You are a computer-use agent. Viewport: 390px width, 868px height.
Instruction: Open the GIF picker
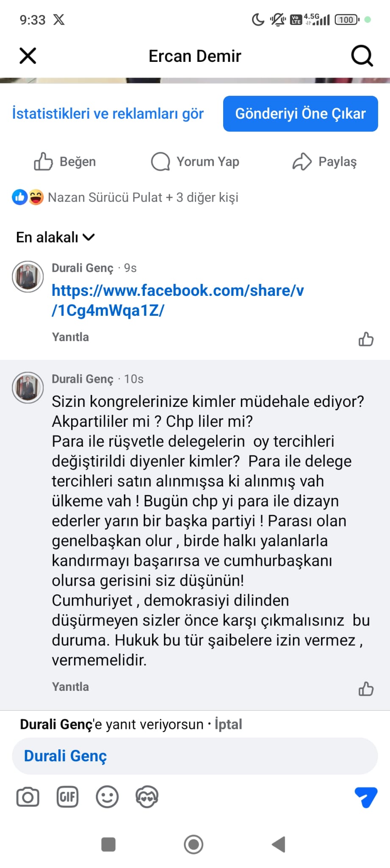pos(67,797)
